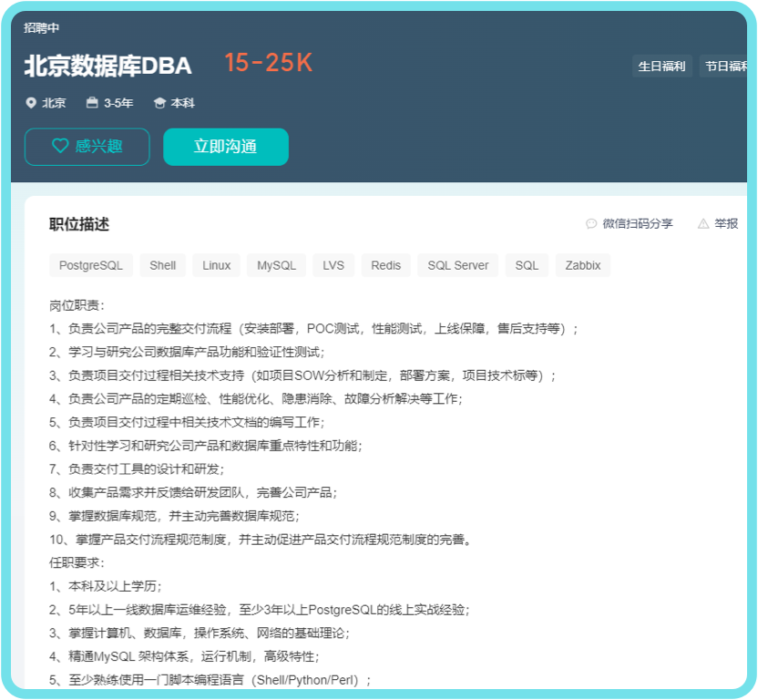Click the location pin icon next to 北京
758x700 pixels.
coord(30,103)
